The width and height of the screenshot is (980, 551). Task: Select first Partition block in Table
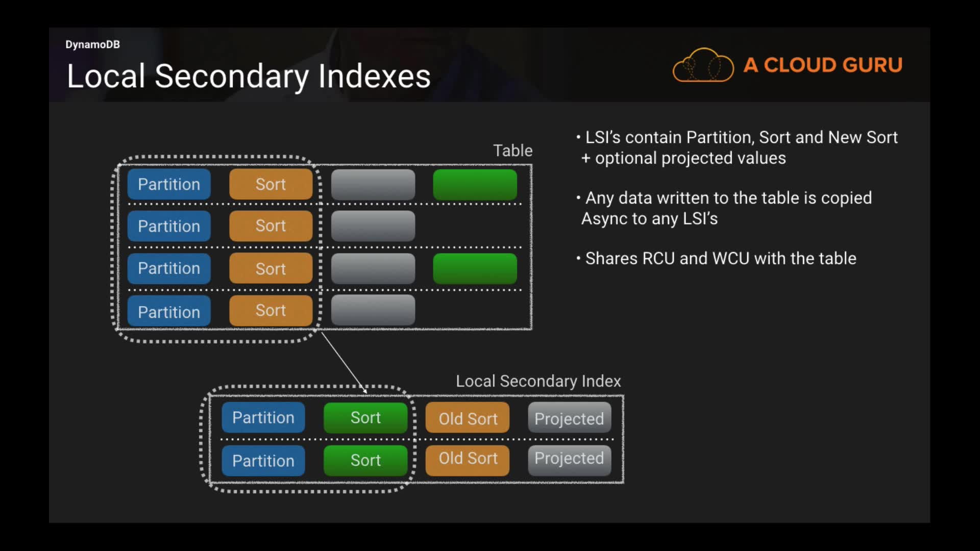(x=169, y=184)
